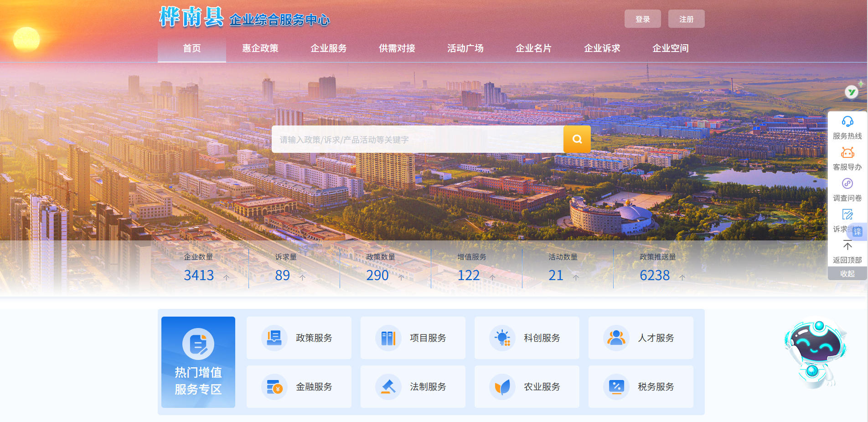Click the 返回顶部 up-arrow icon
The width and height of the screenshot is (868, 422).
click(x=847, y=246)
